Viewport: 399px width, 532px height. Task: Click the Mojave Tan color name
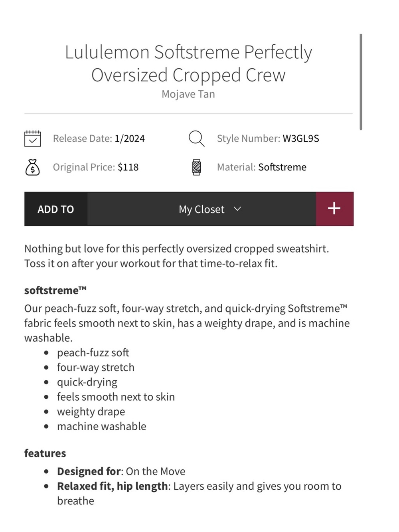[188, 94]
